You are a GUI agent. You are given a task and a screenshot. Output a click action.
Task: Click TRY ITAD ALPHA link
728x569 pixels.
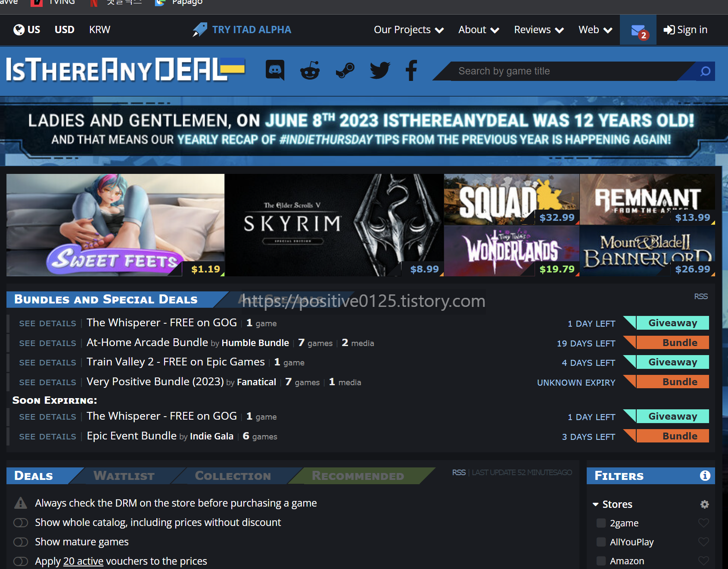[x=252, y=30]
